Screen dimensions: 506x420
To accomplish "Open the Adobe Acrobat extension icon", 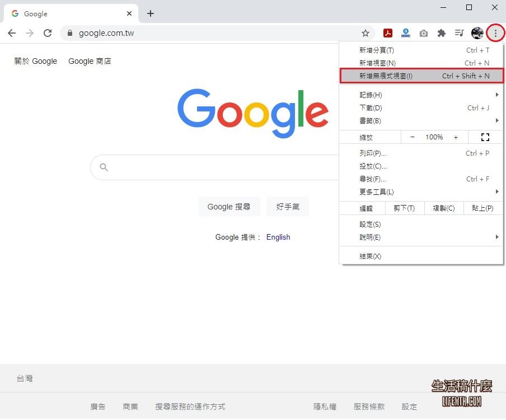I will tap(388, 33).
